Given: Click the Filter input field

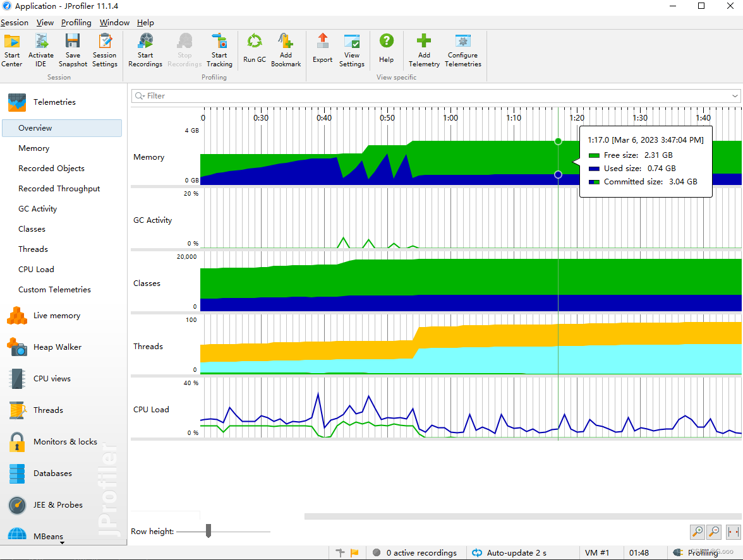Looking at the screenshot, I should coord(436,96).
